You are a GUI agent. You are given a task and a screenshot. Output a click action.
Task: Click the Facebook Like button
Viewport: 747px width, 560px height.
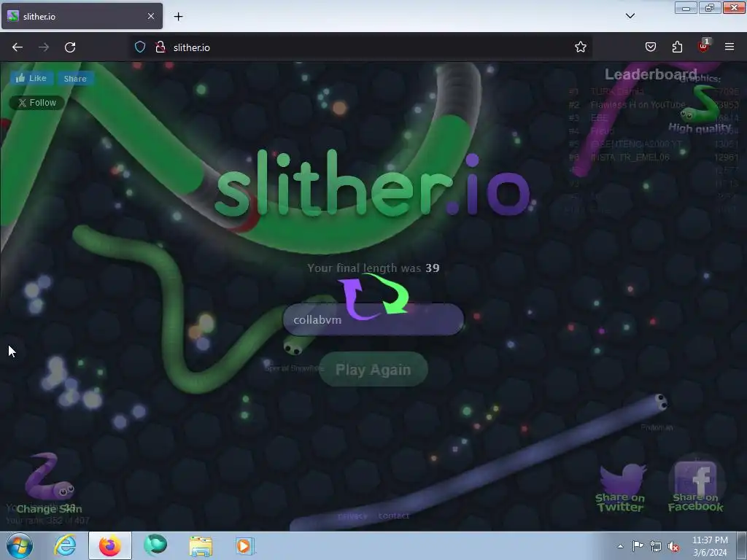click(x=31, y=78)
